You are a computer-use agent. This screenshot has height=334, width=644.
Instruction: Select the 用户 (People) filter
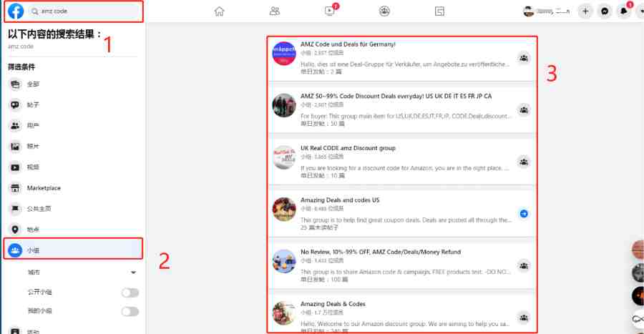pyautogui.click(x=73, y=126)
